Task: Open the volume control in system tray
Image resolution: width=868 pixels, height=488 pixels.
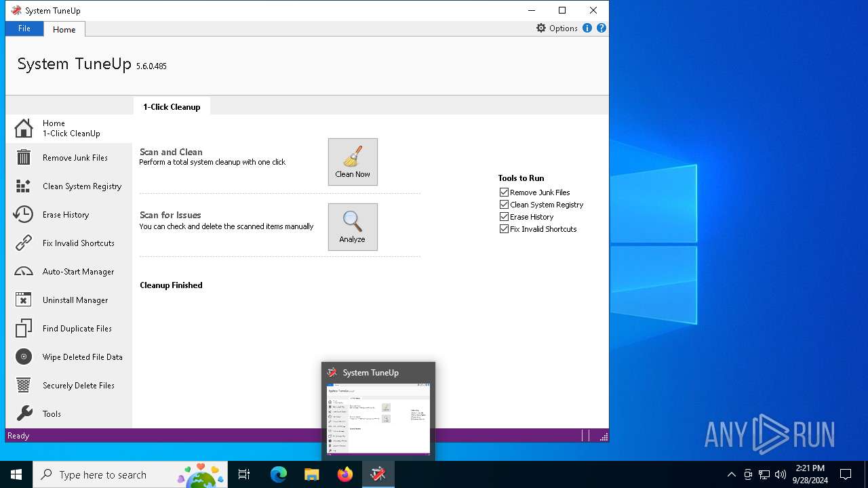Action: 781,474
